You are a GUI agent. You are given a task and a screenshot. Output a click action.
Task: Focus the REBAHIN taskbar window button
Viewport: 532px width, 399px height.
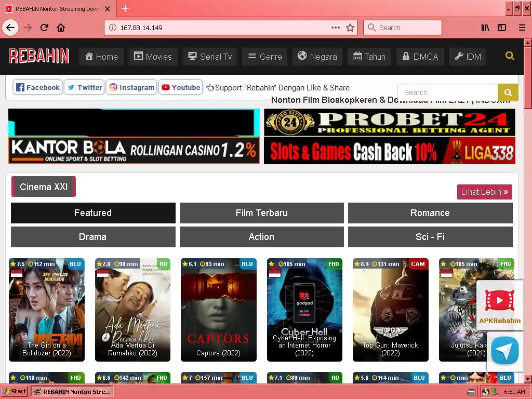pos(72,392)
